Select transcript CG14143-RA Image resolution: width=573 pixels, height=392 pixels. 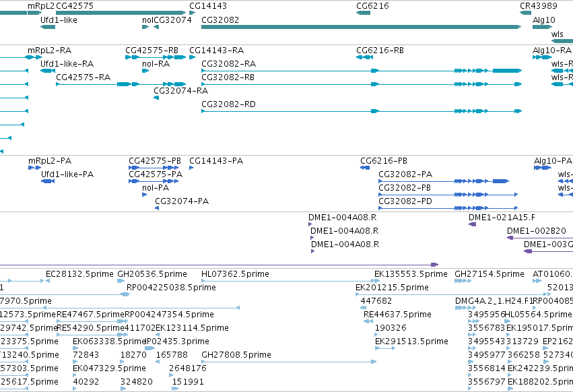click(192, 57)
